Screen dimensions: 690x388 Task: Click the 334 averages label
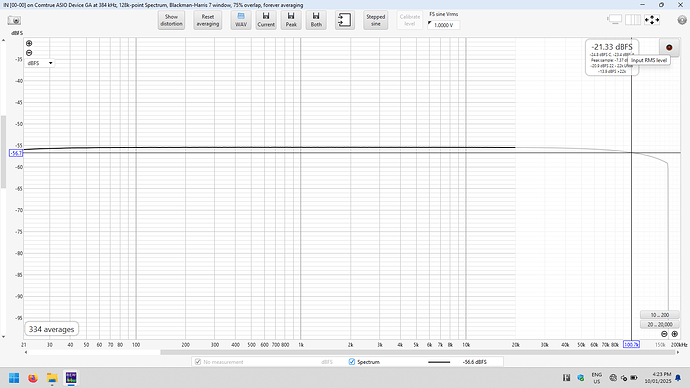click(51, 329)
